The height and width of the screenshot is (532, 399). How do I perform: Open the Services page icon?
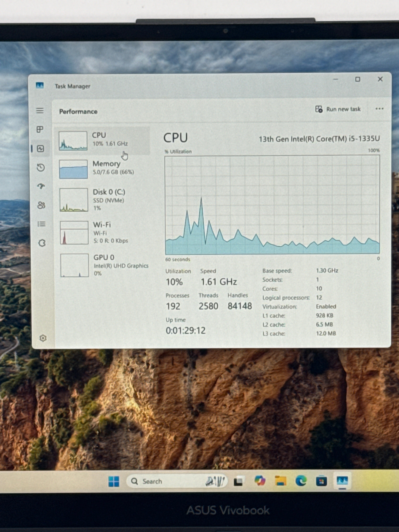pyautogui.click(x=42, y=243)
